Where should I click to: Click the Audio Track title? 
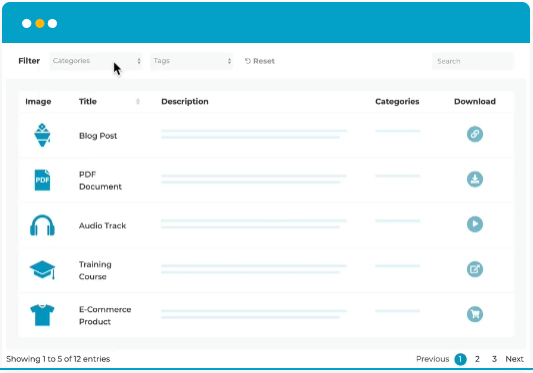[x=102, y=225]
